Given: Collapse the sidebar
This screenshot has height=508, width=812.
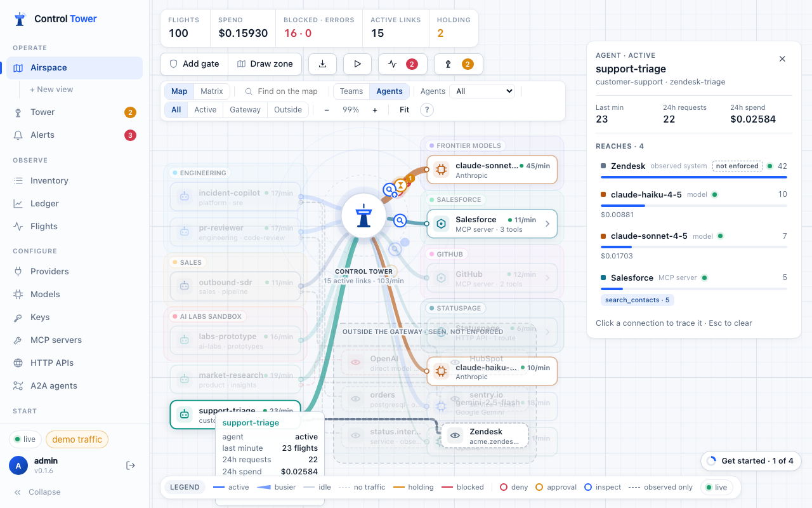Looking at the screenshot, I should pos(37,492).
